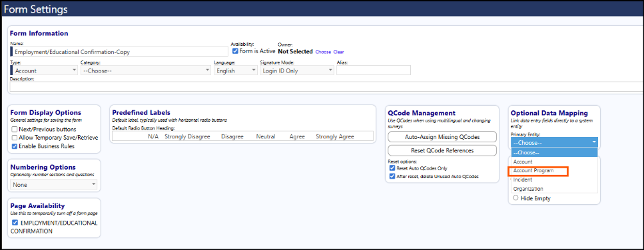Toggle Reset Auto QCodes Only checkbox
644x250 pixels.
[392, 168]
